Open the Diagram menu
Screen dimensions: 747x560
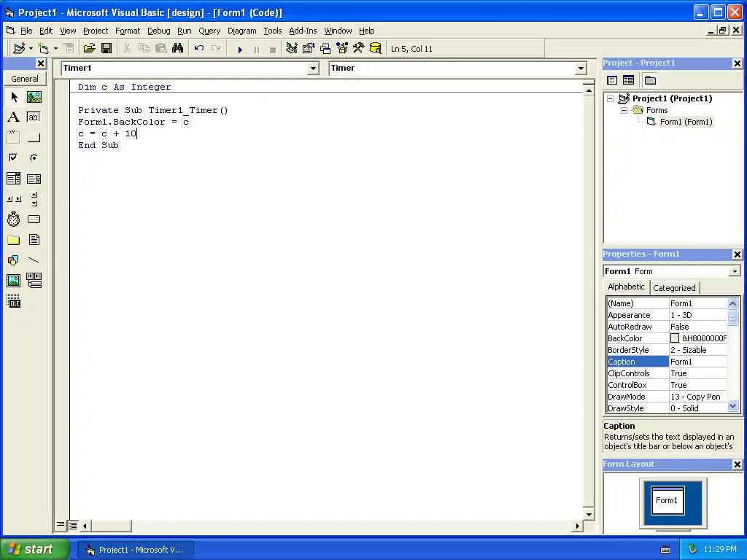pos(241,31)
